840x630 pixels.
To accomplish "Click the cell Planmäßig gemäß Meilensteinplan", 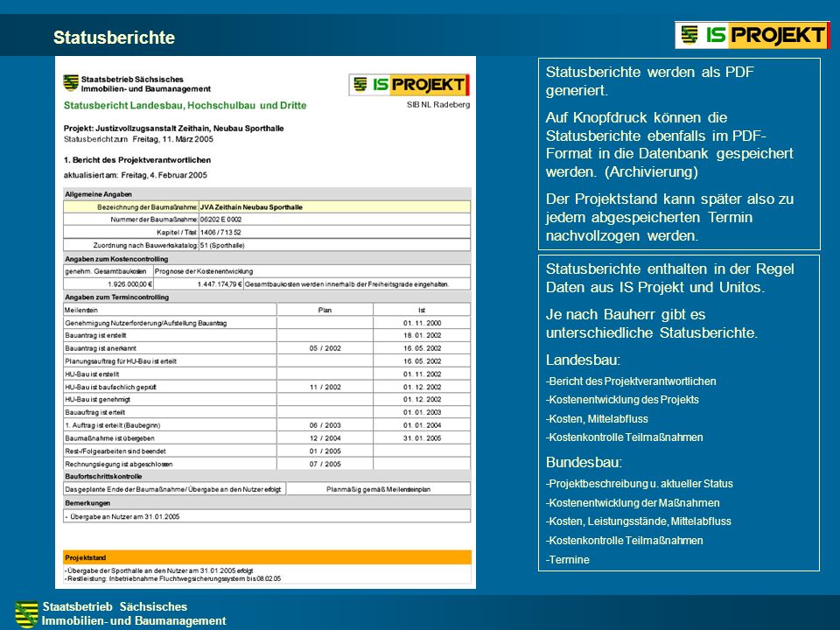I will pyautogui.click(x=378, y=489).
